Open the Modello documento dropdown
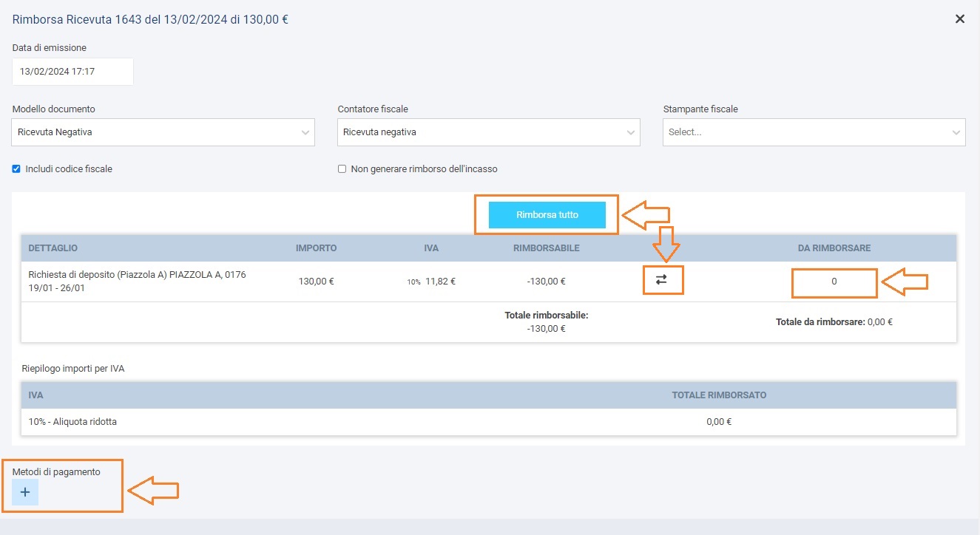This screenshot has height=535, width=980. click(x=163, y=132)
